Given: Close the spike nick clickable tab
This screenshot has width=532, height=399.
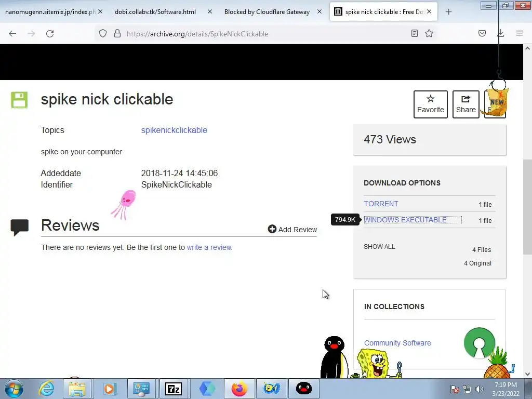Looking at the screenshot, I should pyautogui.click(x=429, y=12).
